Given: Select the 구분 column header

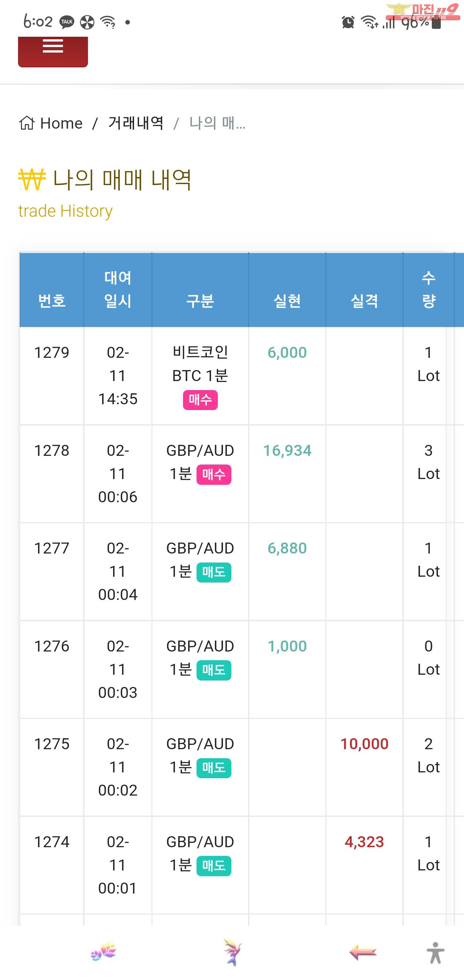Looking at the screenshot, I should click(200, 301).
